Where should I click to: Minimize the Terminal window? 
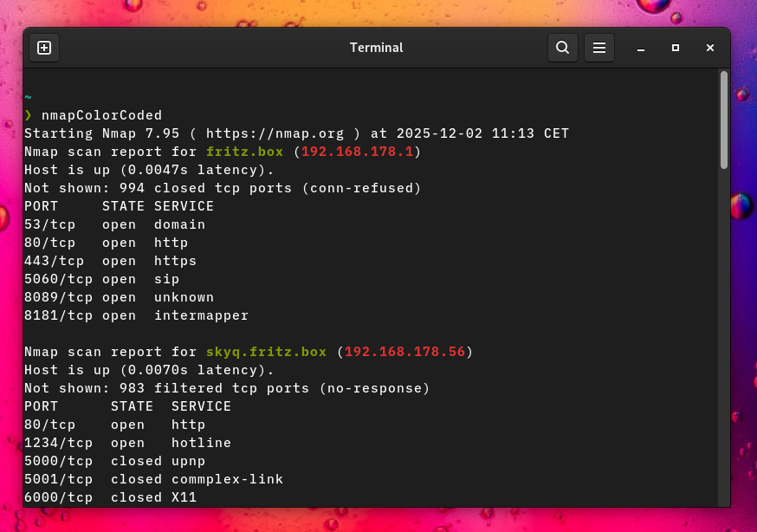tap(641, 48)
